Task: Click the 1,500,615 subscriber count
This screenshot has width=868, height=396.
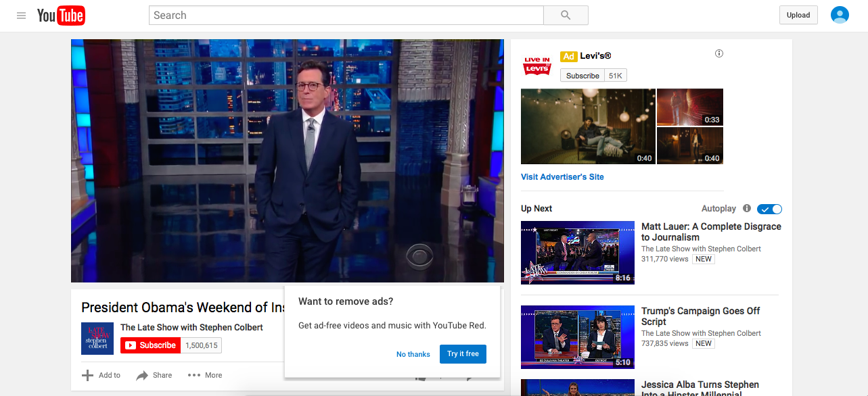Action: click(202, 345)
